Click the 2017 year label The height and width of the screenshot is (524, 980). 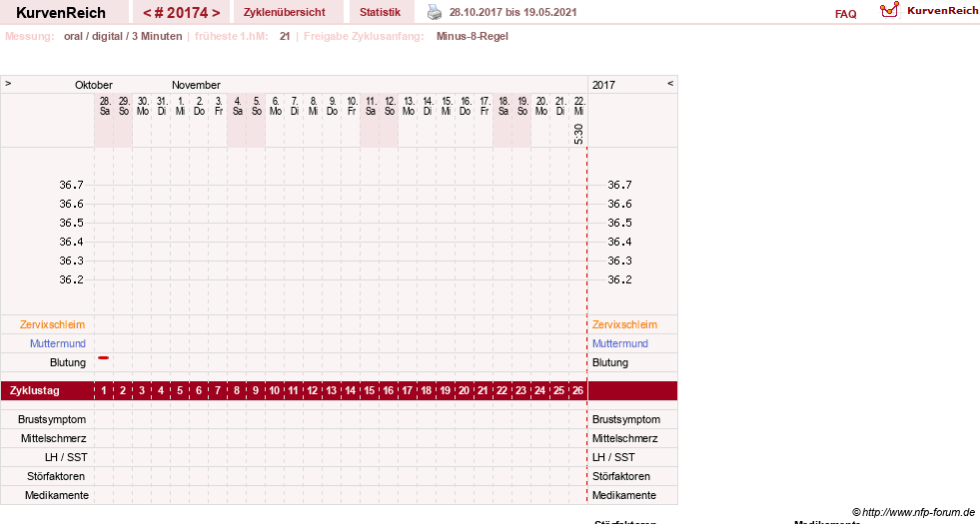(x=603, y=85)
